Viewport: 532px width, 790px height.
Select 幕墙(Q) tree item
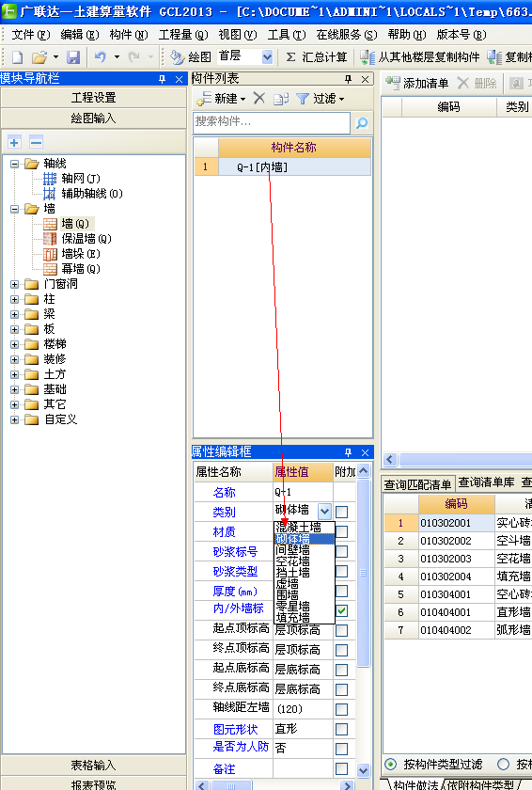(x=72, y=269)
